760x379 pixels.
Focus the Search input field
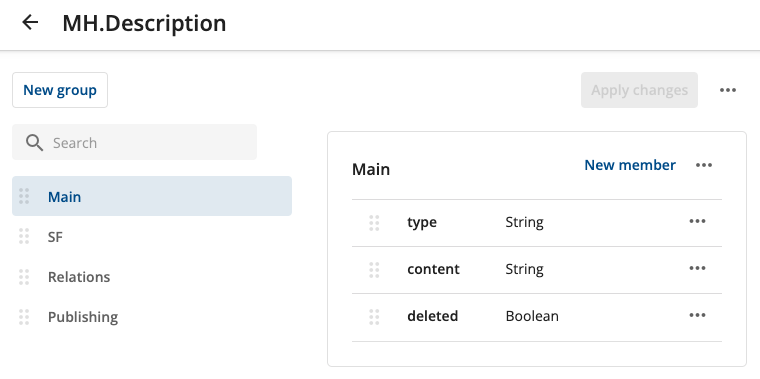tap(134, 142)
